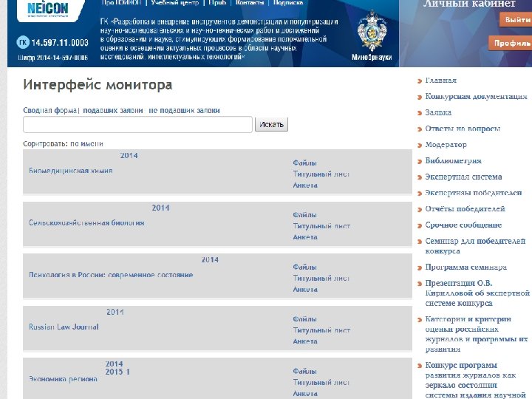Open Экспертизы победителей sidebar link

click(x=474, y=193)
